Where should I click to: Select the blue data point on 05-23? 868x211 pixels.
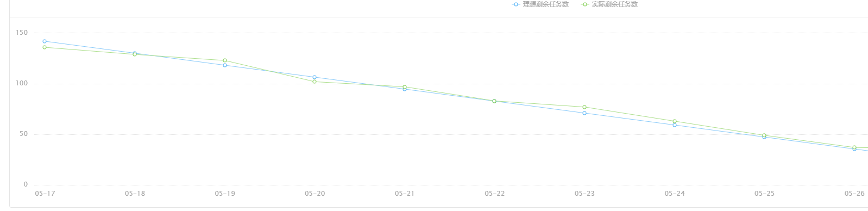pyautogui.click(x=584, y=113)
